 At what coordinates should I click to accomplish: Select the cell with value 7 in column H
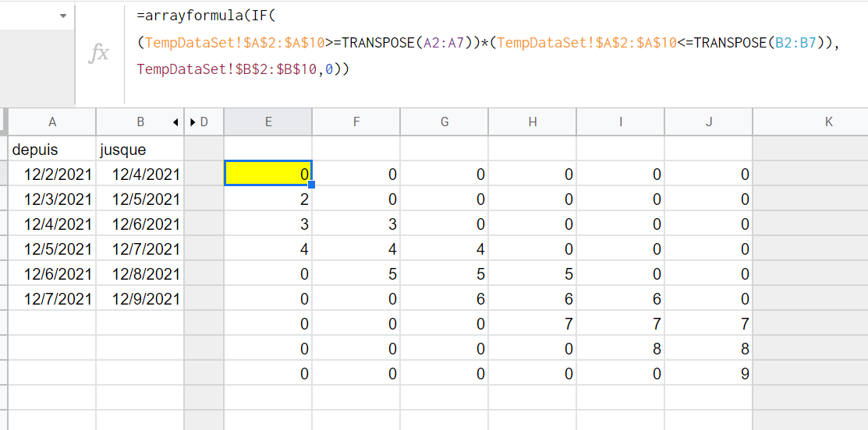point(532,324)
